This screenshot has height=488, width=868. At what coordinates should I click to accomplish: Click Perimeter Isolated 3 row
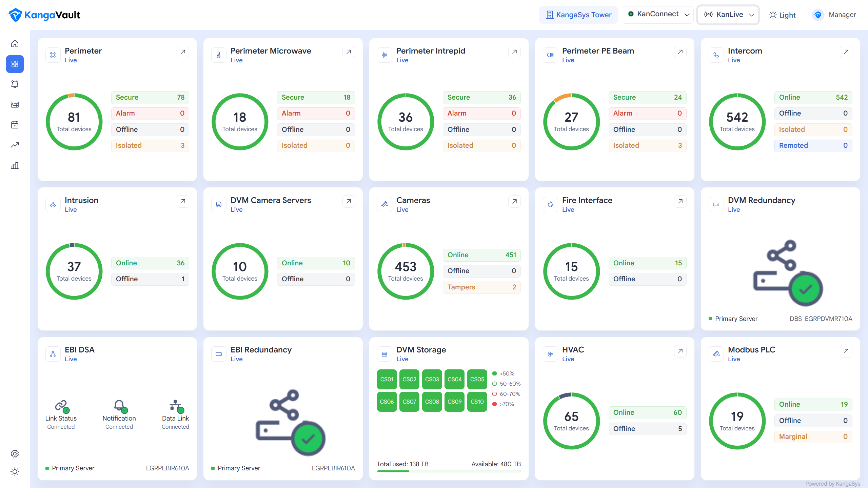[x=150, y=145]
